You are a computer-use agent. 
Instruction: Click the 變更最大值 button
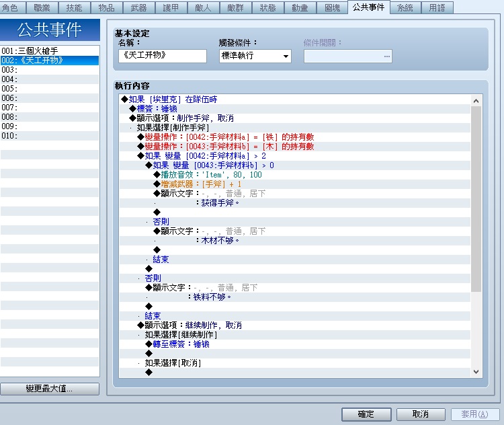pos(50,389)
